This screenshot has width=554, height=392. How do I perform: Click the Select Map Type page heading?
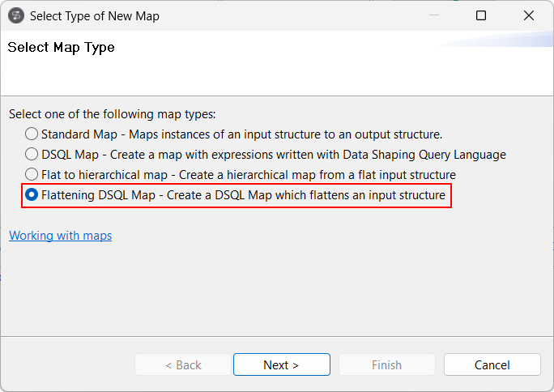click(x=62, y=48)
